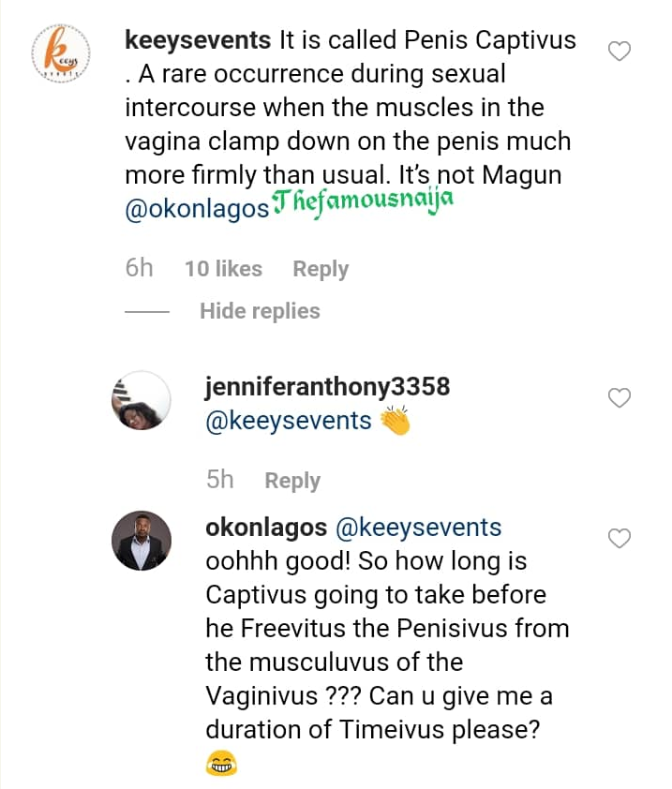
Task: Click the laughing emoji in okonlagos's reply
Action: pos(221,764)
